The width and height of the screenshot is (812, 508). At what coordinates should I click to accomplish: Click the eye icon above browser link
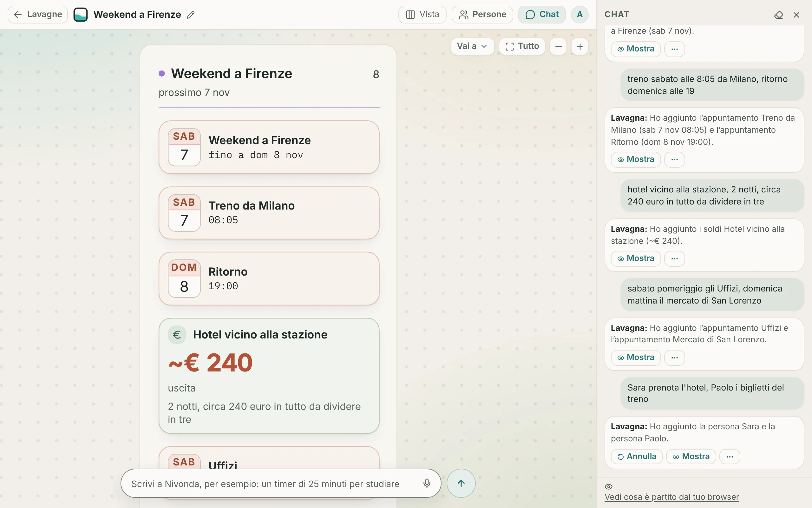(x=609, y=486)
